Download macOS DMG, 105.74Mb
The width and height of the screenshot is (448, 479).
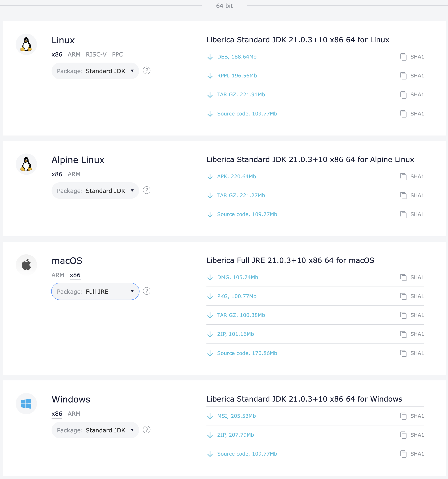(x=233, y=277)
